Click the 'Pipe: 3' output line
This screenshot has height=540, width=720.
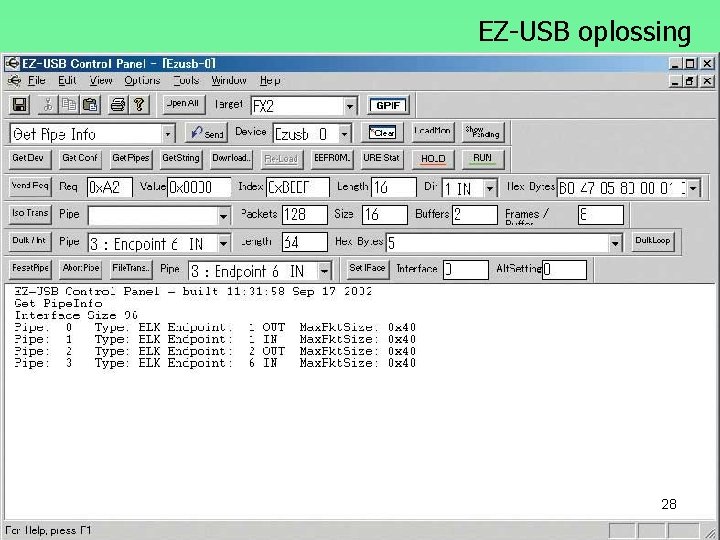pyautogui.click(x=215, y=363)
